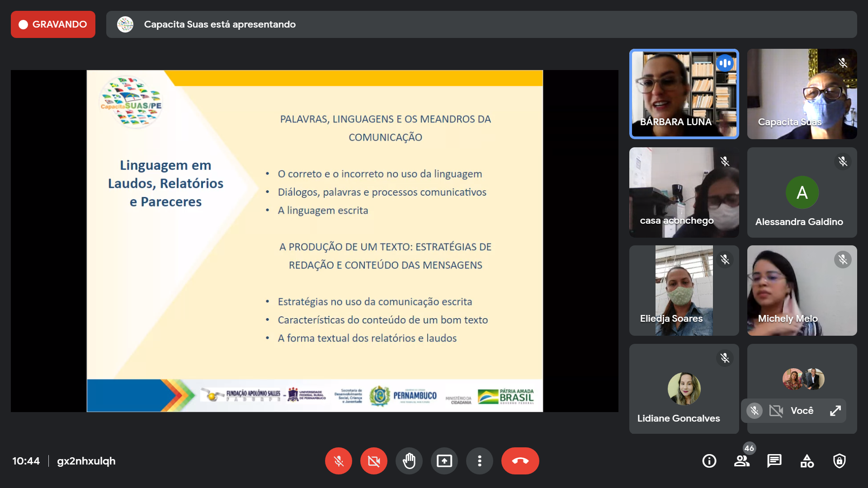Open the meeting details info icon
The image size is (868, 488).
pyautogui.click(x=709, y=461)
